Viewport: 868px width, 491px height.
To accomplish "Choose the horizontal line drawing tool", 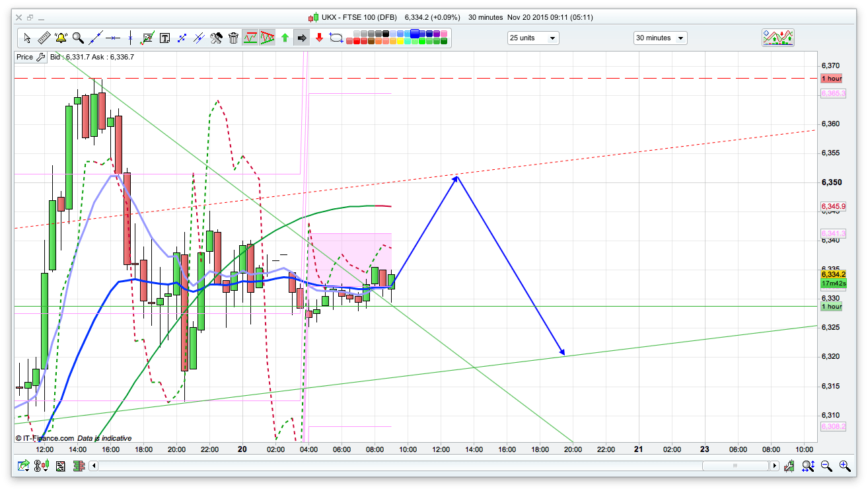I will pos(113,38).
